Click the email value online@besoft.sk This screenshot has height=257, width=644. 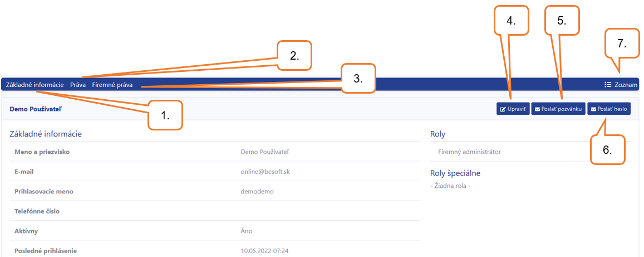pos(266,172)
